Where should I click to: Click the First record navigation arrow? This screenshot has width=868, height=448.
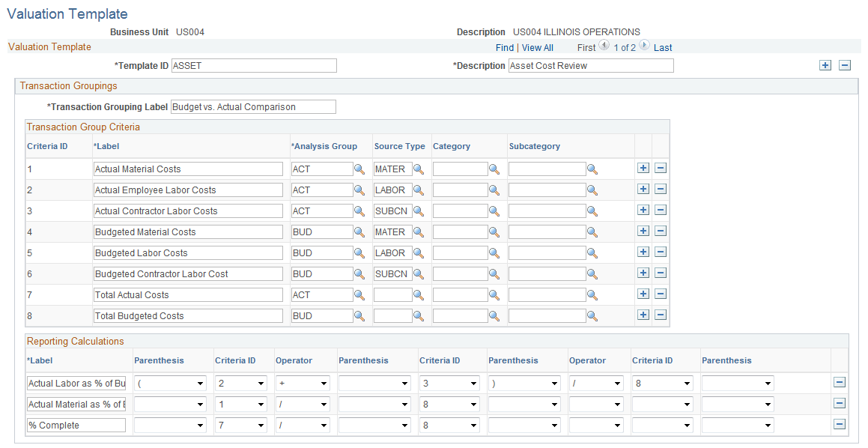coord(604,46)
